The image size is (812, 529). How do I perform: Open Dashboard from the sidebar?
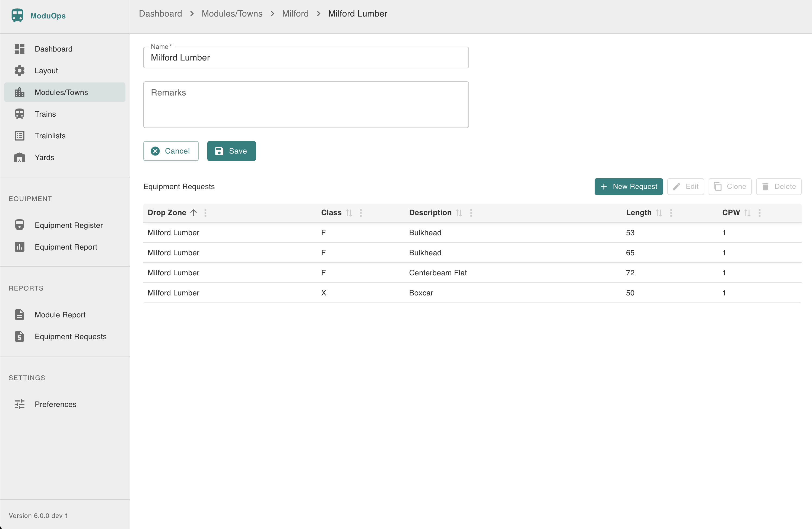point(65,49)
